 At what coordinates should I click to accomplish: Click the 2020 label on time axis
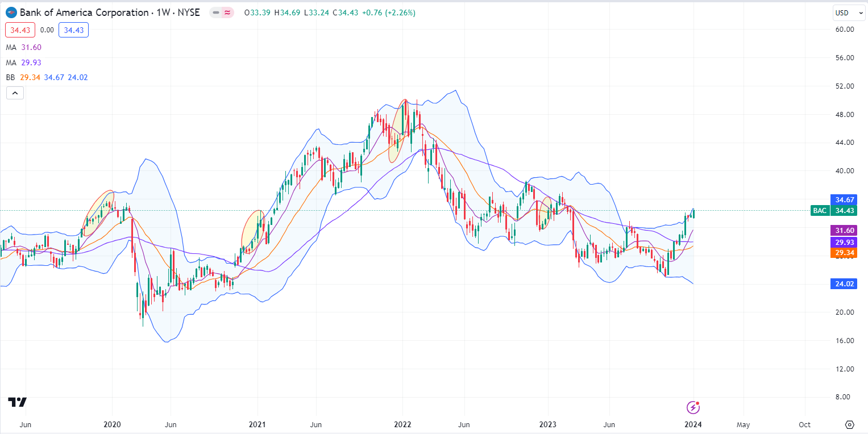pyautogui.click(x=112, y=425)
